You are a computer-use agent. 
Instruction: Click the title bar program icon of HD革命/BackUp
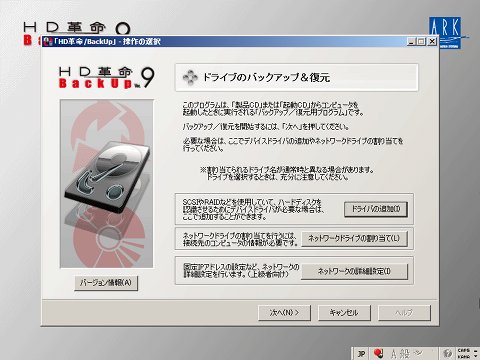(x=48, y=41)
